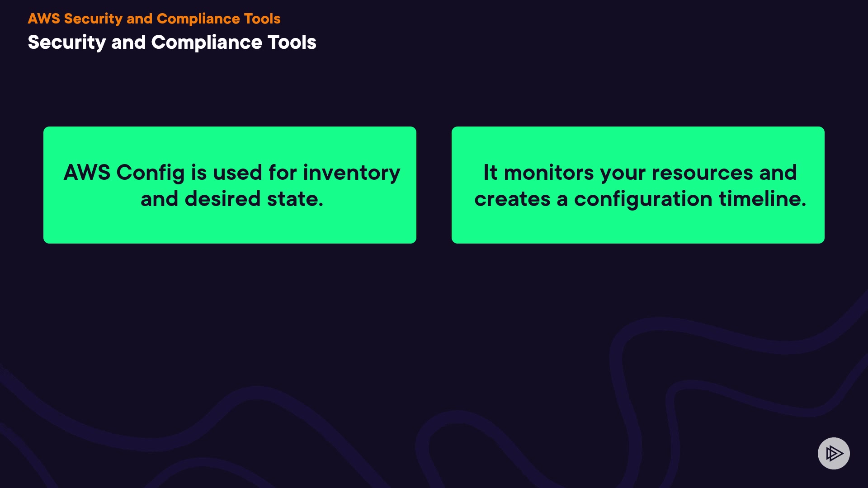
Task: Click the word 'resources' in the right card
Action: [702, 173]
